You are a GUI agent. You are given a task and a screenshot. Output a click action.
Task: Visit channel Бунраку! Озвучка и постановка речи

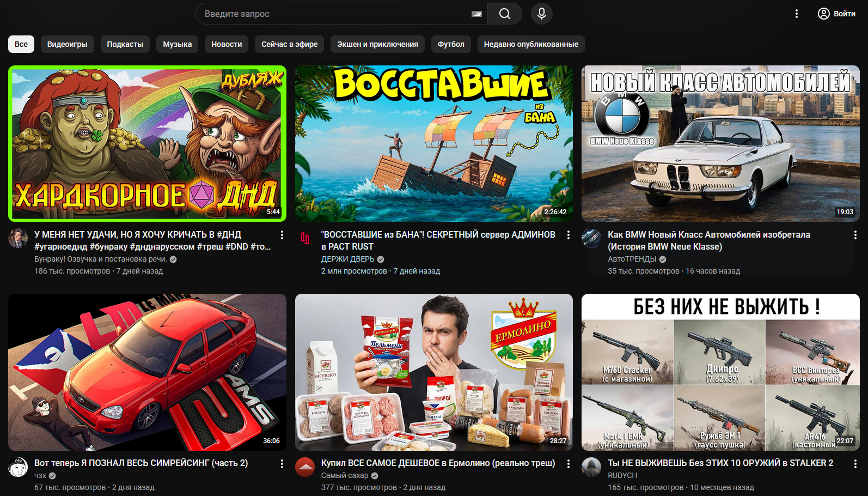pyautogui.click(x=101, y=259)
